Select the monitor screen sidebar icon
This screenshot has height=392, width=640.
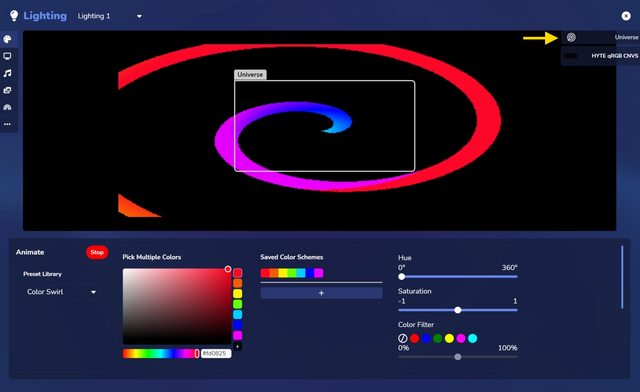click(7, 56)
